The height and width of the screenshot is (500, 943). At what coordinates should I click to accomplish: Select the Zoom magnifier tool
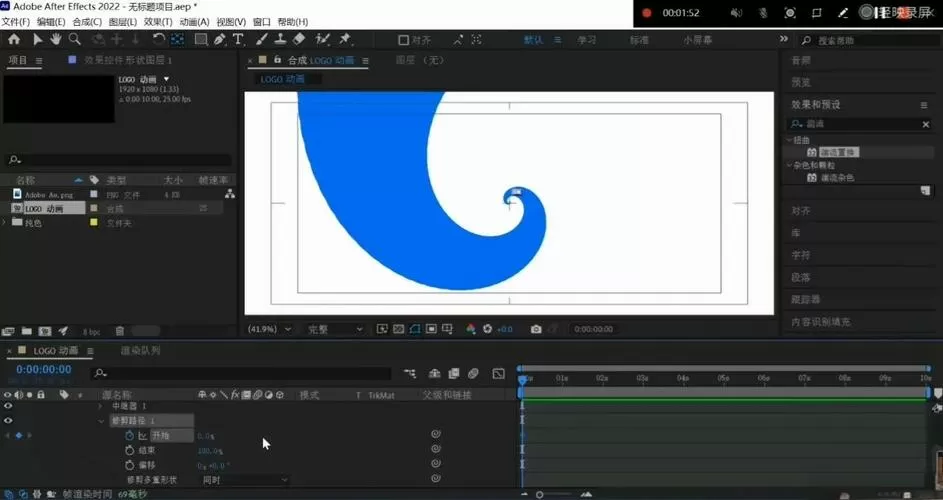click(75, 40)
